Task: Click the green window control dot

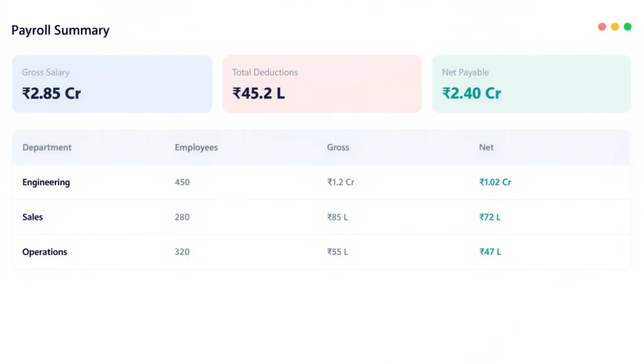Action: click(x=627, y=26)
